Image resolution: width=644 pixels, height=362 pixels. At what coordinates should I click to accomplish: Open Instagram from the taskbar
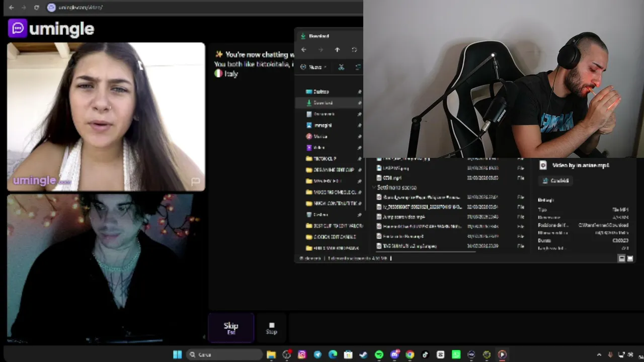302,354
